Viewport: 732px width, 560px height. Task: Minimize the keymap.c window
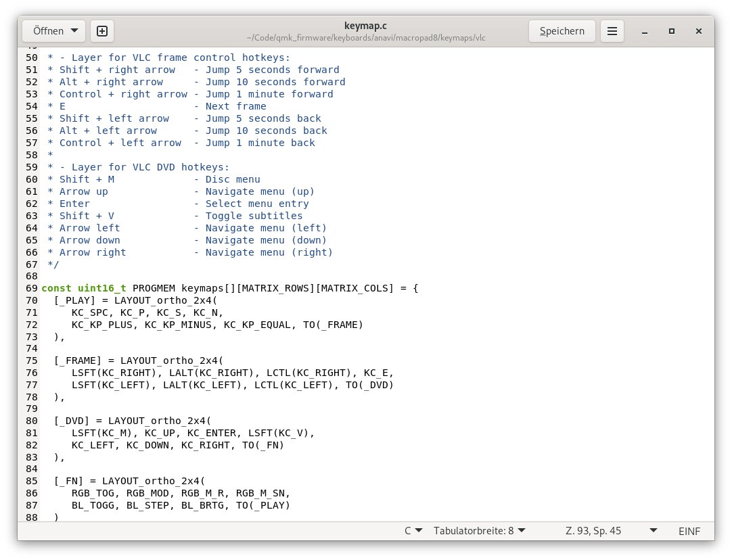click(645, 31)
